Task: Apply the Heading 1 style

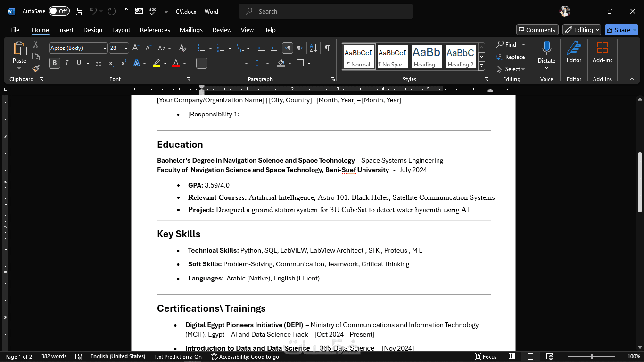Action: tap(427, 57)
